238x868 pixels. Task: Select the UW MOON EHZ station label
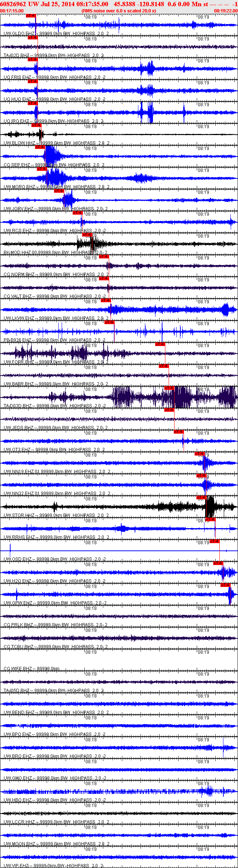tap(19, 844)
